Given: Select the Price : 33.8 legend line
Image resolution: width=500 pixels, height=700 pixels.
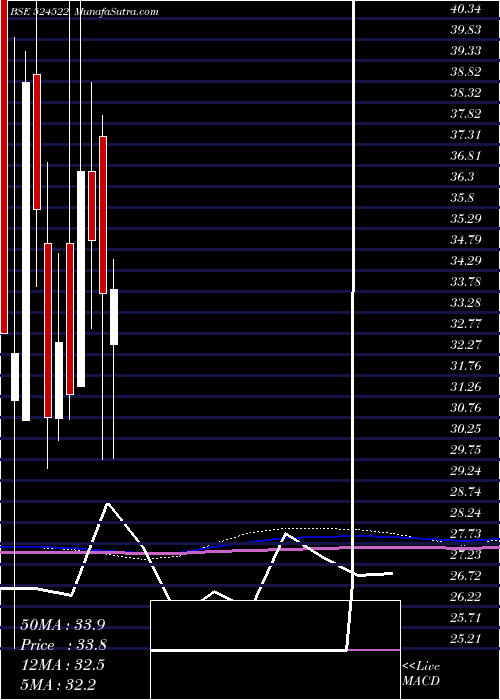Looking at the screenshot, I should coord(63,645).
